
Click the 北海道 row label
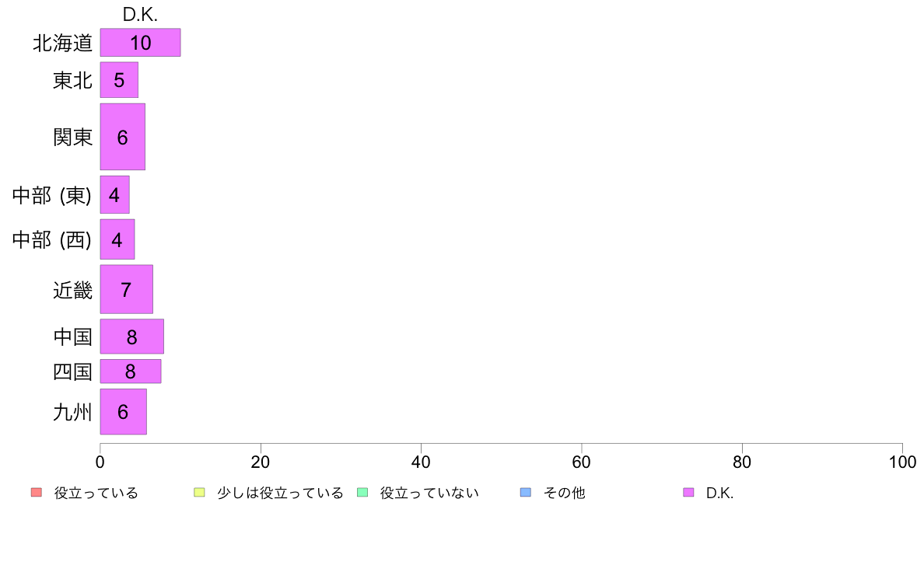(62, 43)
